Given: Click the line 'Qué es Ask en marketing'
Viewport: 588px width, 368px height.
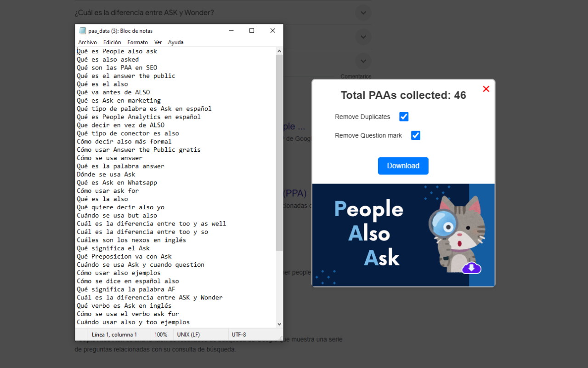Looking at the screenshot, I should [x=119, y=100].
